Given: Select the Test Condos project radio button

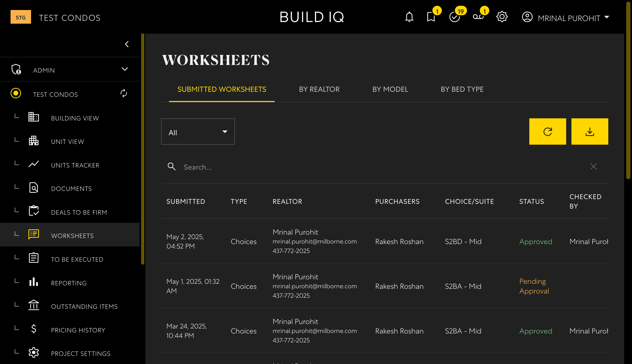Looking at the screenshot, I should (x=16, y=93).
